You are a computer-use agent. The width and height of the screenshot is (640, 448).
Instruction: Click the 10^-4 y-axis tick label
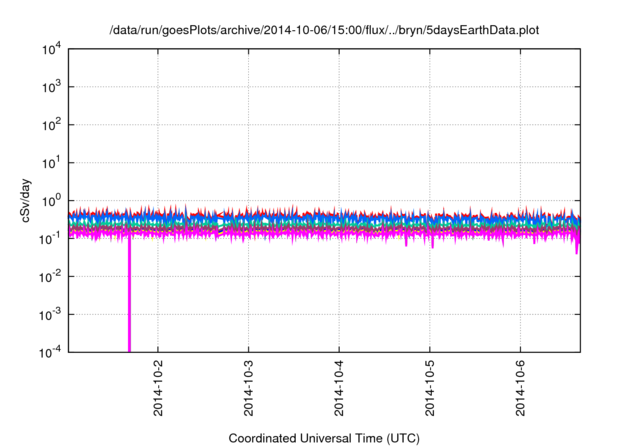point(50,352)
